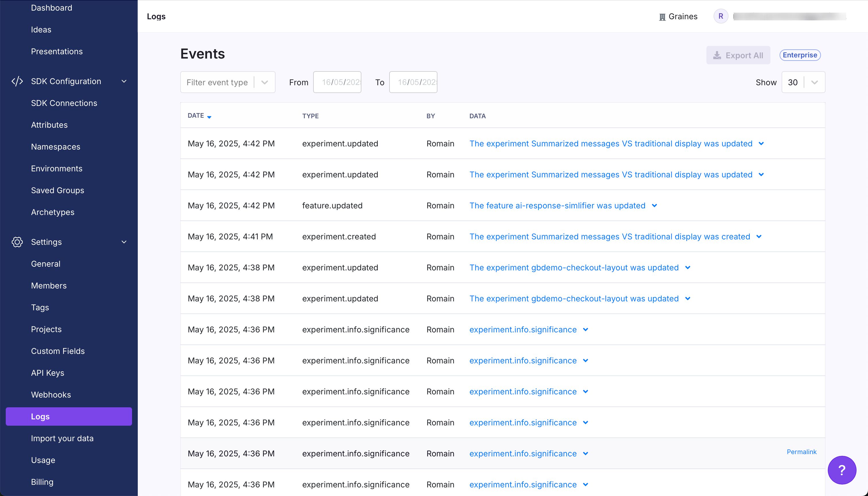Image resolution: width=868 pixels, height=496 pixels.
Task: Collapse the SDK Configuration section chevron
Action: [x=124, y=81]
